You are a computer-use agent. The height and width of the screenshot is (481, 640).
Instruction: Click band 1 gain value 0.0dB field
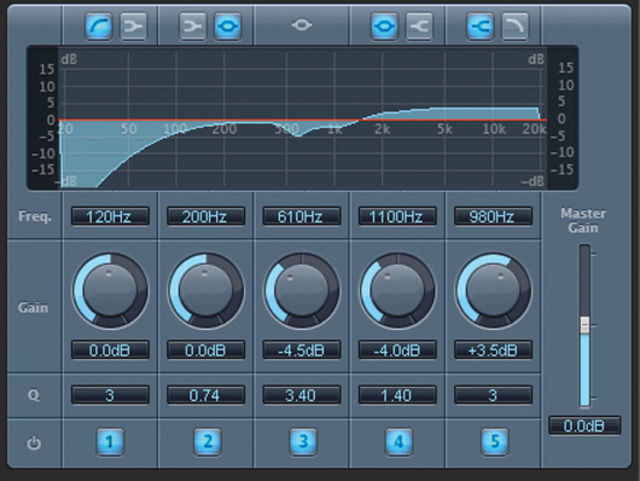coord(110,350)
